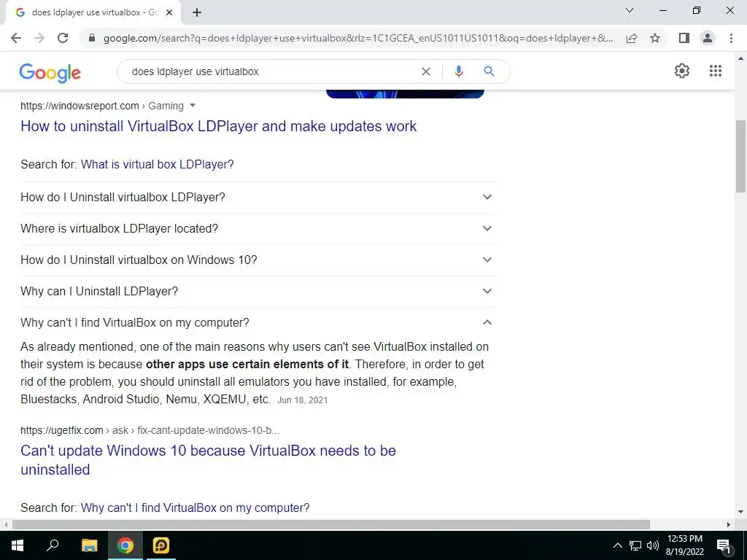Open 'How to uninstall VirtualBox LDPlayer' result
Image resolution: width=747 pixels, height=560 pixels.
click(219, 126)
